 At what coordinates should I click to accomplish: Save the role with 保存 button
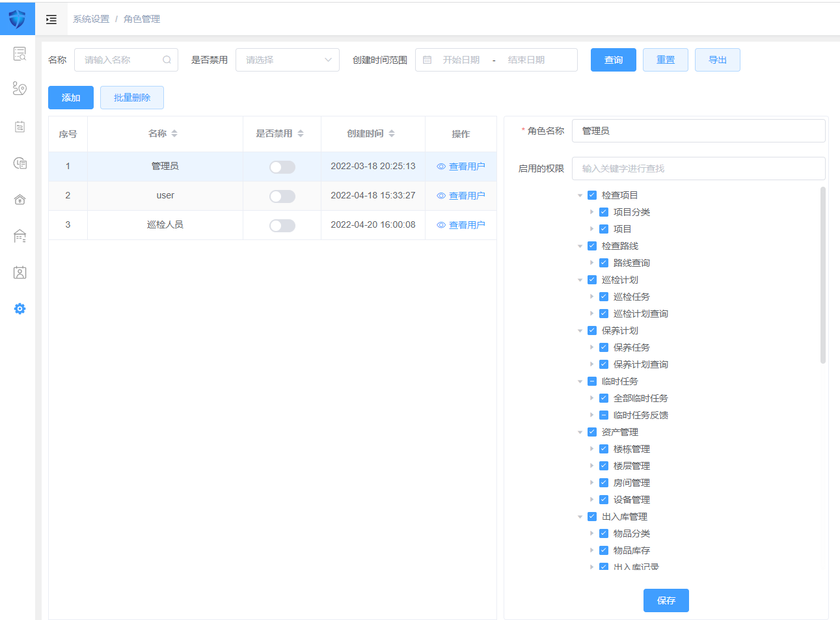pos(666,600)
